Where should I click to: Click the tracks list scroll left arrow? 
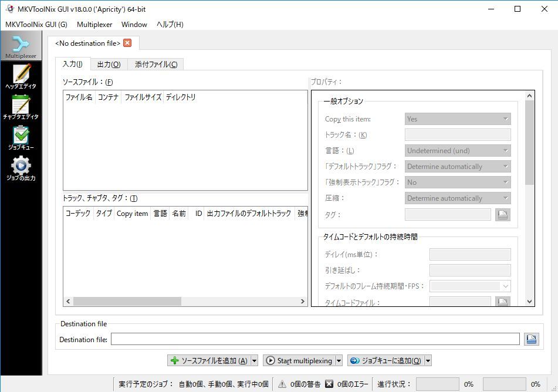coord(68,301)
